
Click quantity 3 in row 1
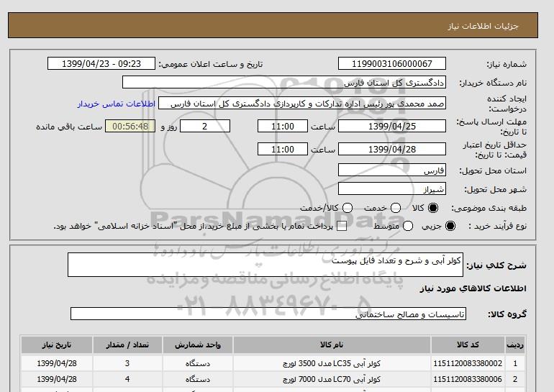point(127,363)
